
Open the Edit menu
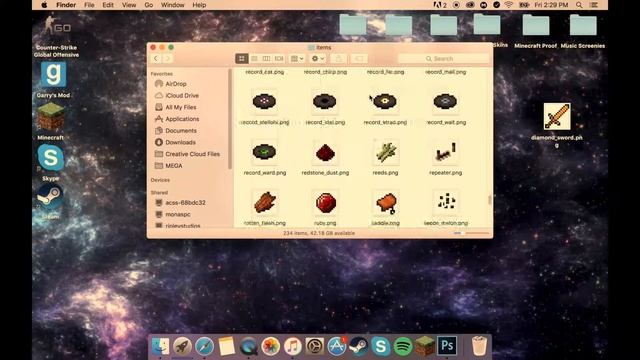coord(108,5)
